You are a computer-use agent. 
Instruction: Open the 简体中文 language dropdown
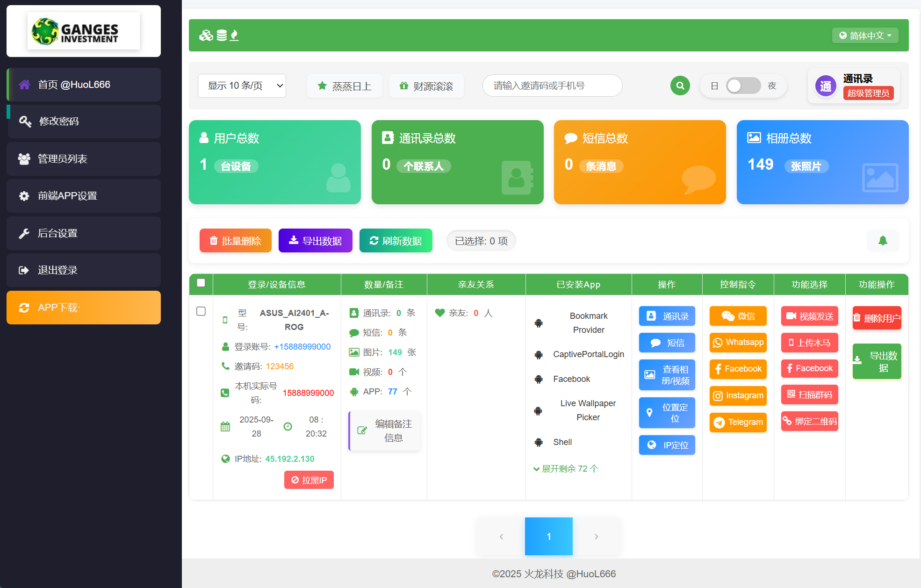click(865, 36)
